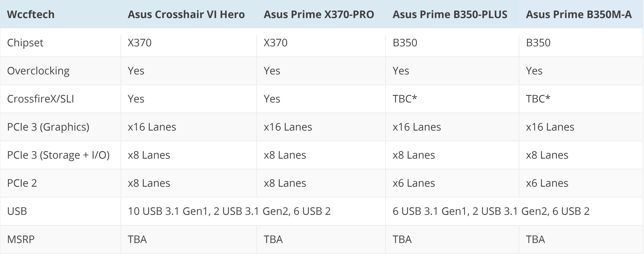Select MSRP TBA under Crosshair VI Hero
This screenshot has height=254, width=644.
pos(137,240)
